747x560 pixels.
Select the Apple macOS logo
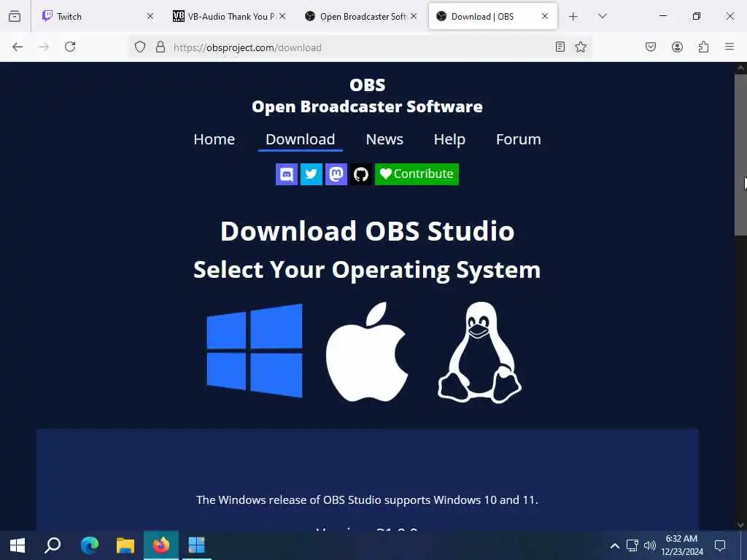pos(367,351)
